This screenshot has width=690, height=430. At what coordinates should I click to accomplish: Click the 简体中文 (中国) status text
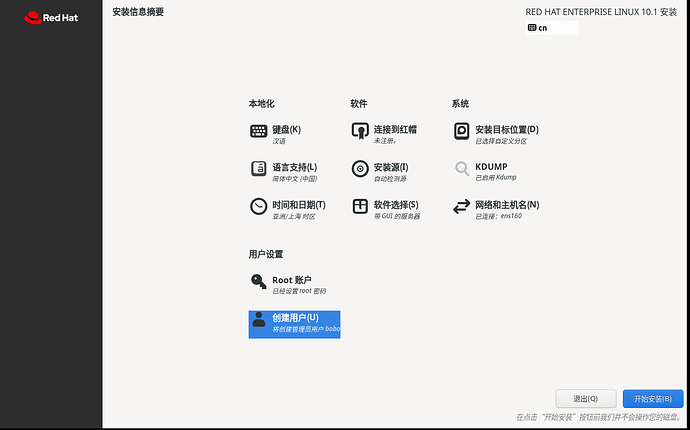coord(294,179)
